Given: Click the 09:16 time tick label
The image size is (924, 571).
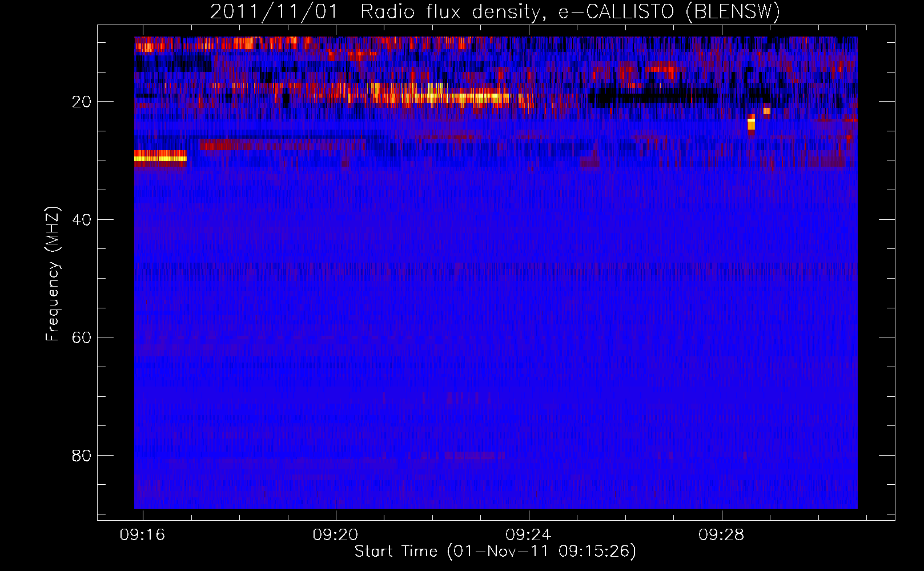Looking at the screenshot, I should click(x=142, y=534).
